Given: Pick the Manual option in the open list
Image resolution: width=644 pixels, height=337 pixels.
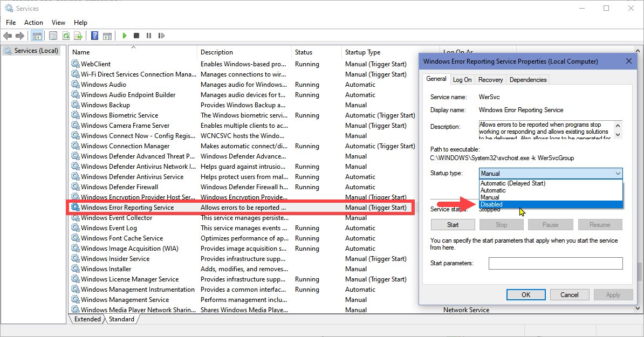Looking at the screenshot, I should 551,197.
